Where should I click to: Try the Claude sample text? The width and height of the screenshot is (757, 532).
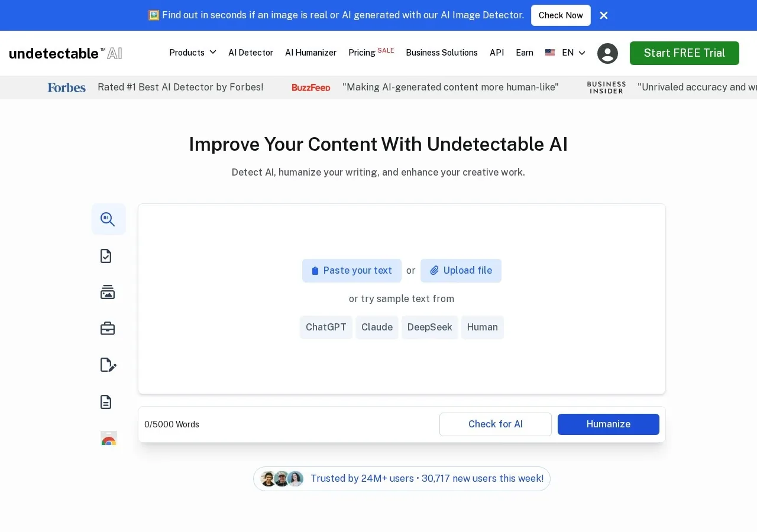click(x=377, y=327)
